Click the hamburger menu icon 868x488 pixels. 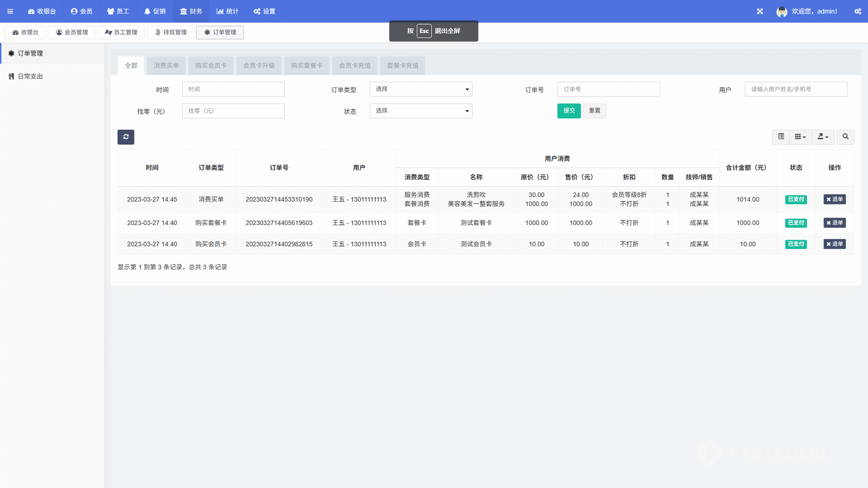click(10, 11)
